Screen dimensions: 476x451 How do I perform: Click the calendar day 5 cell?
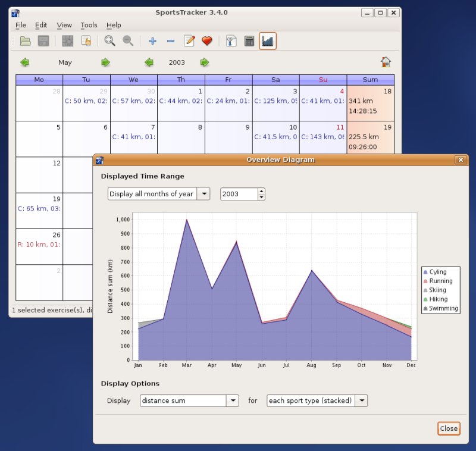(x=39, y=139)
